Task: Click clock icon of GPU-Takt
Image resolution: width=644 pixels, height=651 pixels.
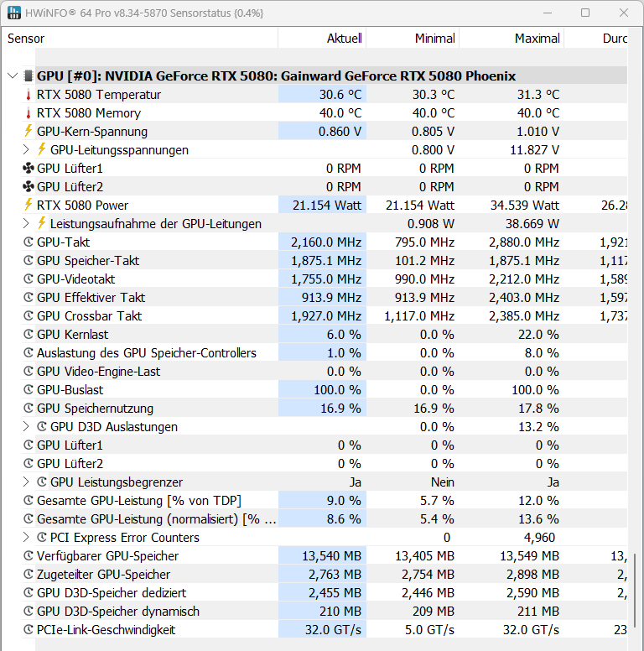Action: click(x=29, y=242)
